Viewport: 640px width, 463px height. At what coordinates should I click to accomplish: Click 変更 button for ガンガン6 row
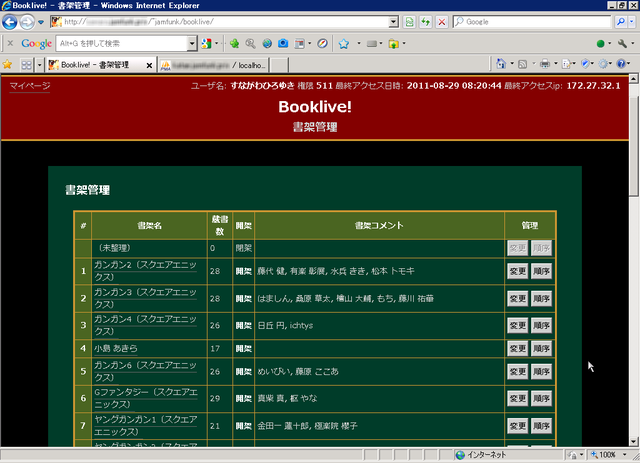pos(518,372)
